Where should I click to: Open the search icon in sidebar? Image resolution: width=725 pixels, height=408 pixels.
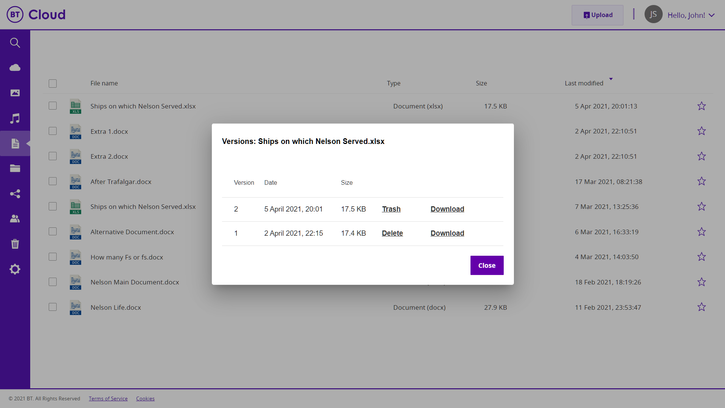[x=15, y=43]
